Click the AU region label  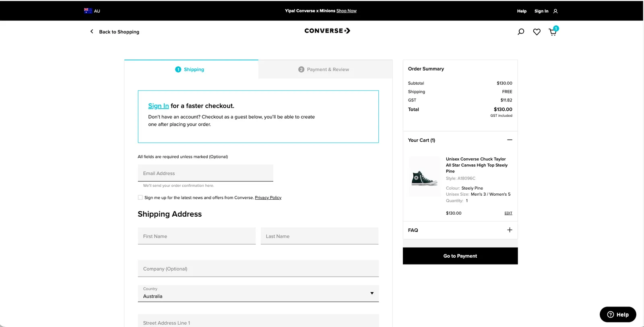click(97, 11)
